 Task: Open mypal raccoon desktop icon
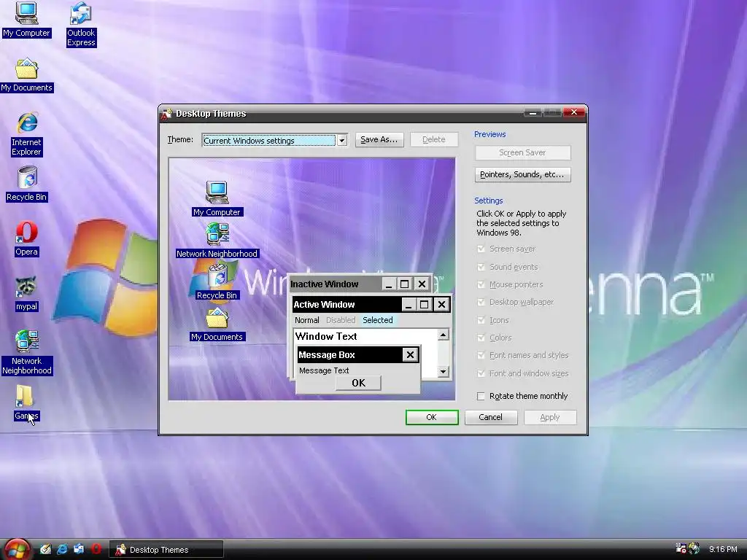tap(27, 293)
